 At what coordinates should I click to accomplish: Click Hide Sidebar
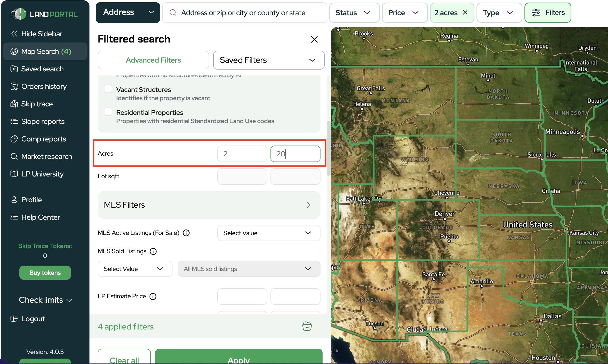[x=37, y=34]
